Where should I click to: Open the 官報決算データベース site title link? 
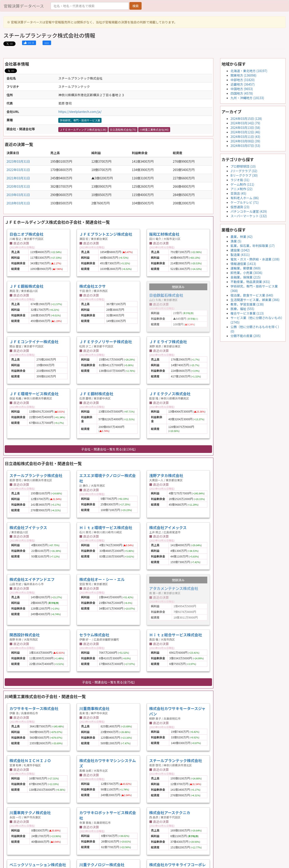tap(24, 6)
